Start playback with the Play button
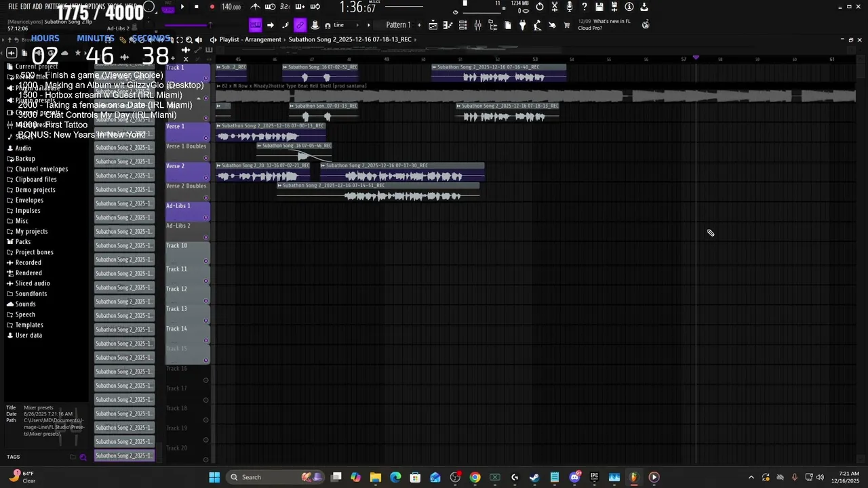The height and width of the screenshot is (488, 868). [x=182, y=7]
